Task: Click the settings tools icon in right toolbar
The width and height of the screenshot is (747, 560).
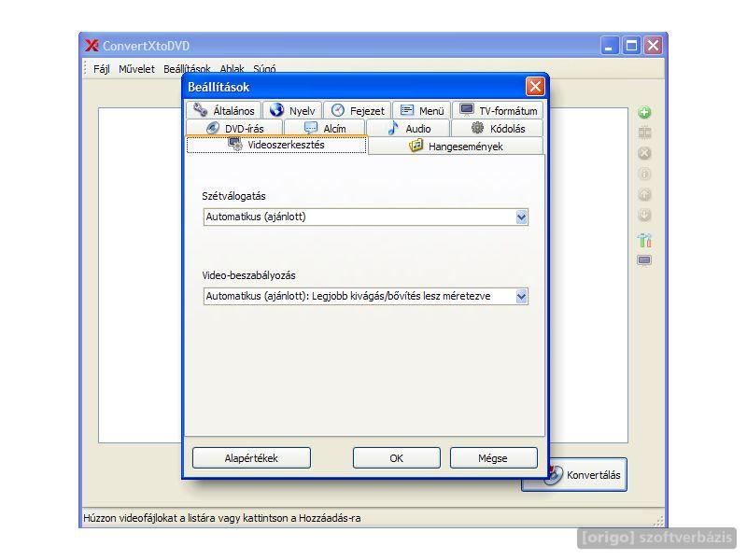Action: click(644, 240)
